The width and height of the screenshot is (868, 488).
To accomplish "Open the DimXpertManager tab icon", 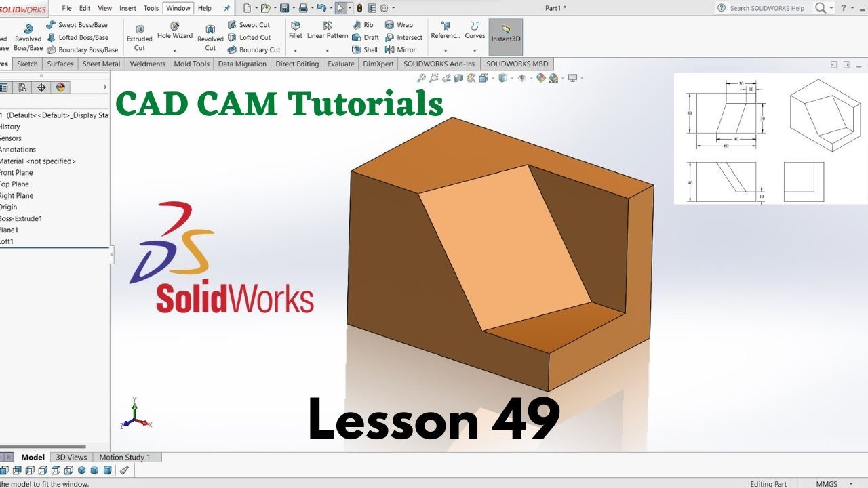I will (41, 87).
